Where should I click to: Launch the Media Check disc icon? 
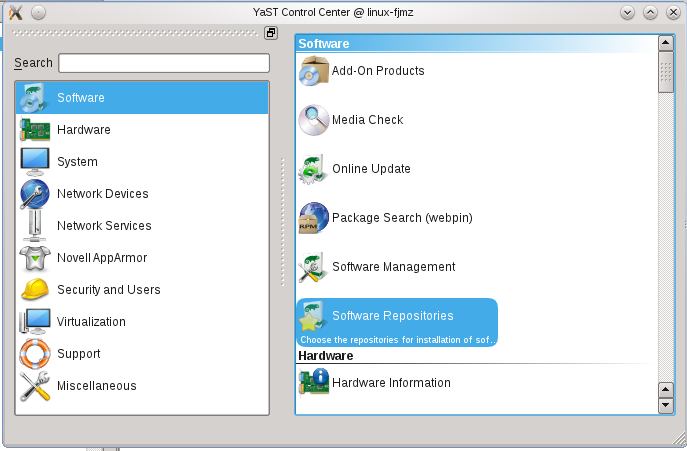coord(314,120)
